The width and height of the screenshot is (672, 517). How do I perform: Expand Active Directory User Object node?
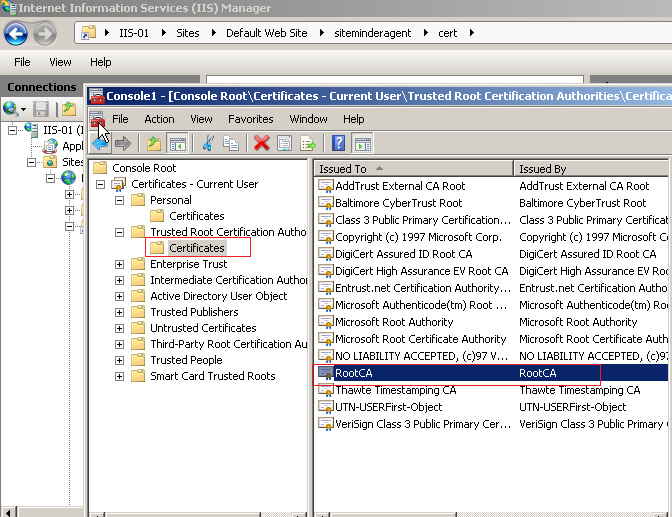pos(120,296)
